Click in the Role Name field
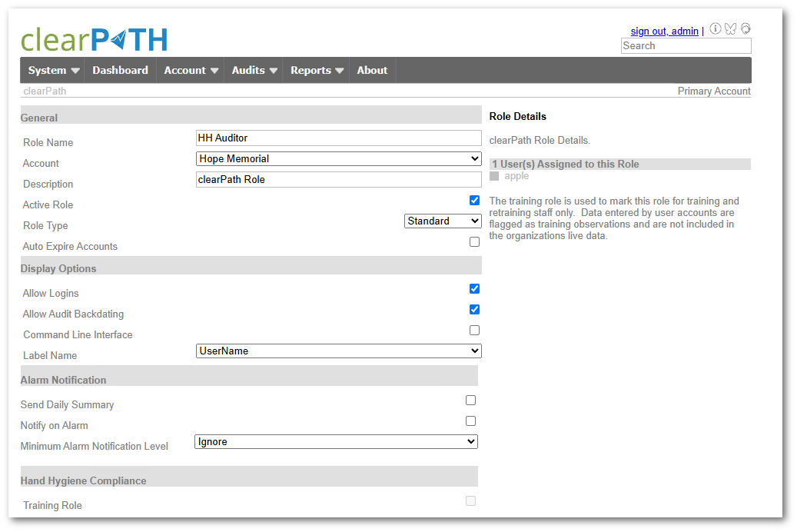 tap(338, 138)
